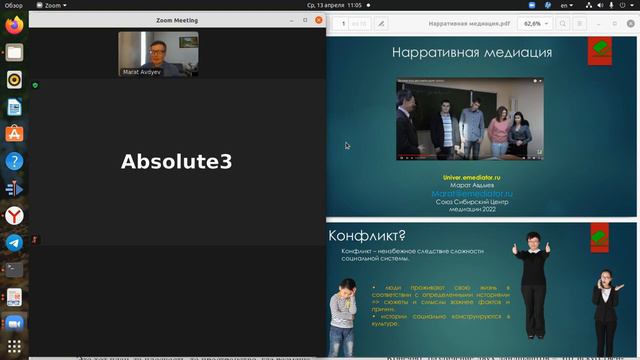
Task: Open the PDF viewer hamburger menu
Action: [x=580, y=24]
